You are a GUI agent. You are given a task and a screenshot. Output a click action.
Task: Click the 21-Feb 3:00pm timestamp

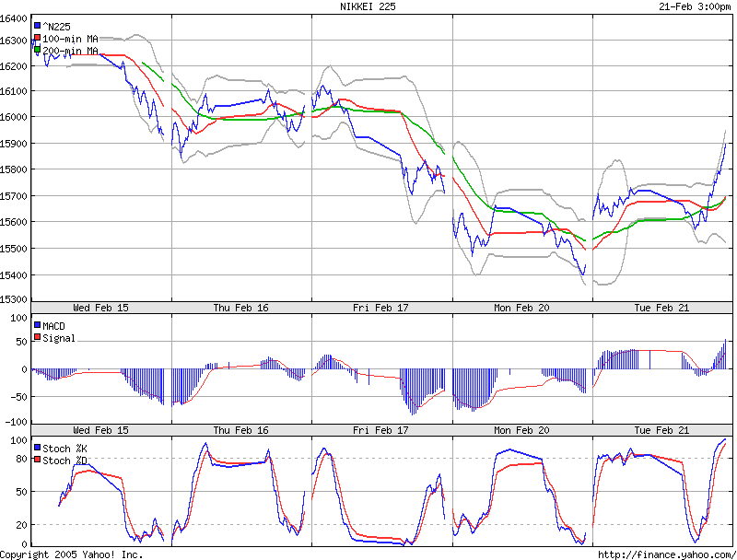[x=695, y=6]
